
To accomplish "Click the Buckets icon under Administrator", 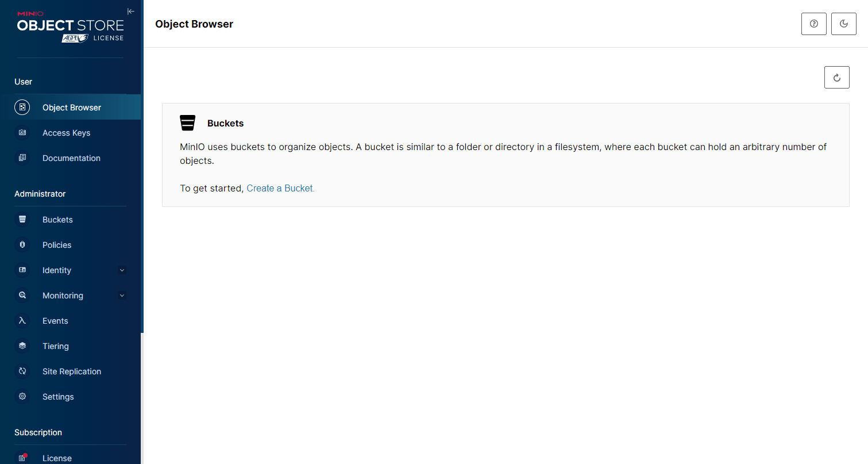I will point(22,220).
